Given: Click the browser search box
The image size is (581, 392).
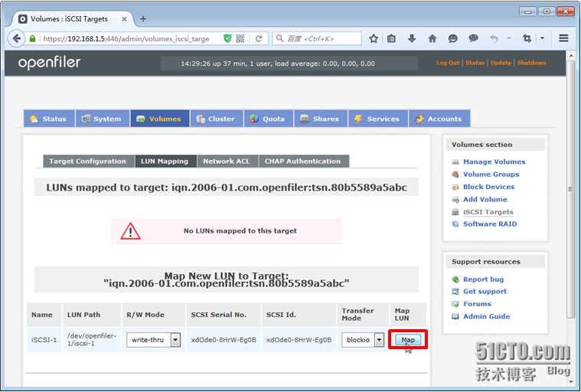Looking at the screenshot, I should point(317,38).
